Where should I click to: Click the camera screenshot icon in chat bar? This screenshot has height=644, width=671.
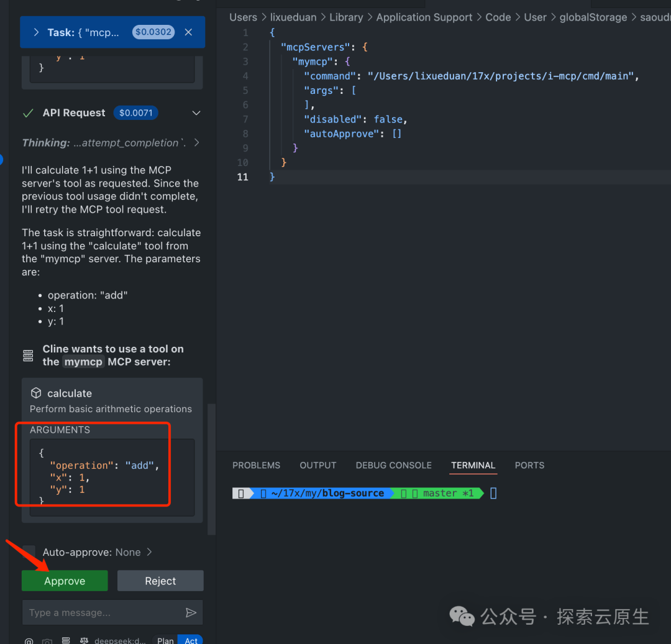pos(47,640)
